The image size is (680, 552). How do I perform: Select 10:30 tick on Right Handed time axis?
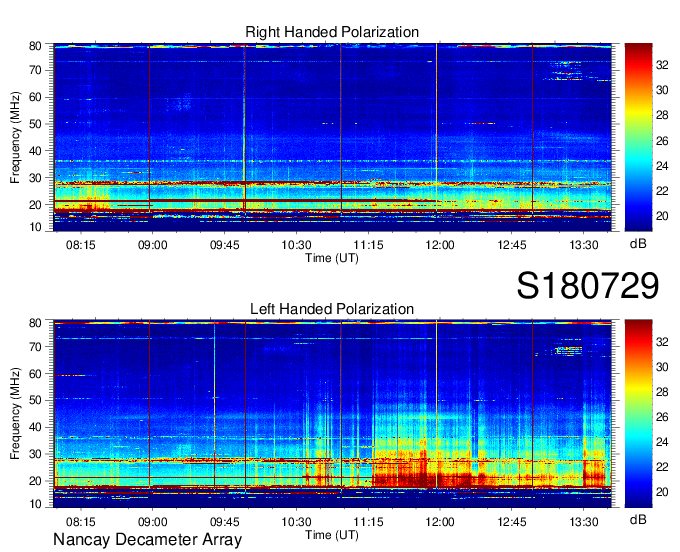pos(296,245)
